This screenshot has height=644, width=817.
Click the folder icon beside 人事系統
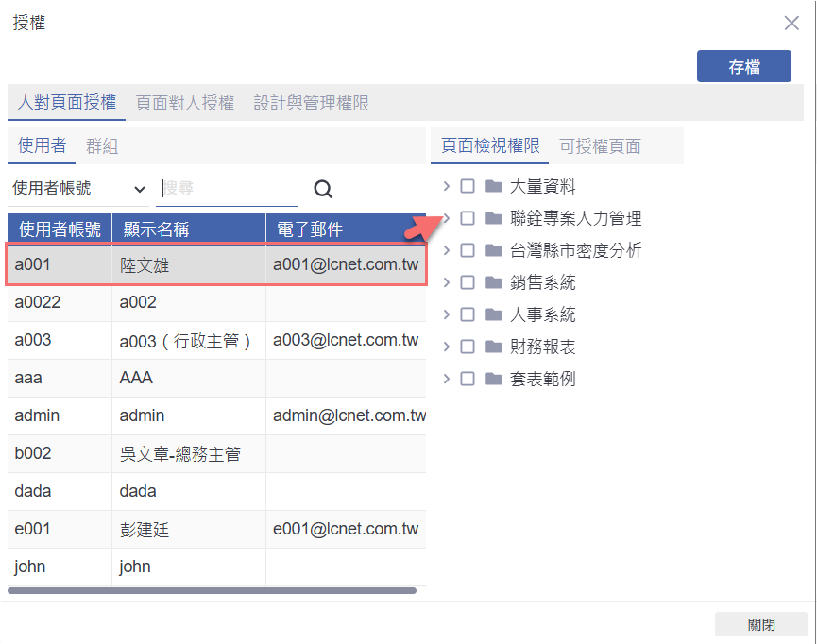[493, 314]
